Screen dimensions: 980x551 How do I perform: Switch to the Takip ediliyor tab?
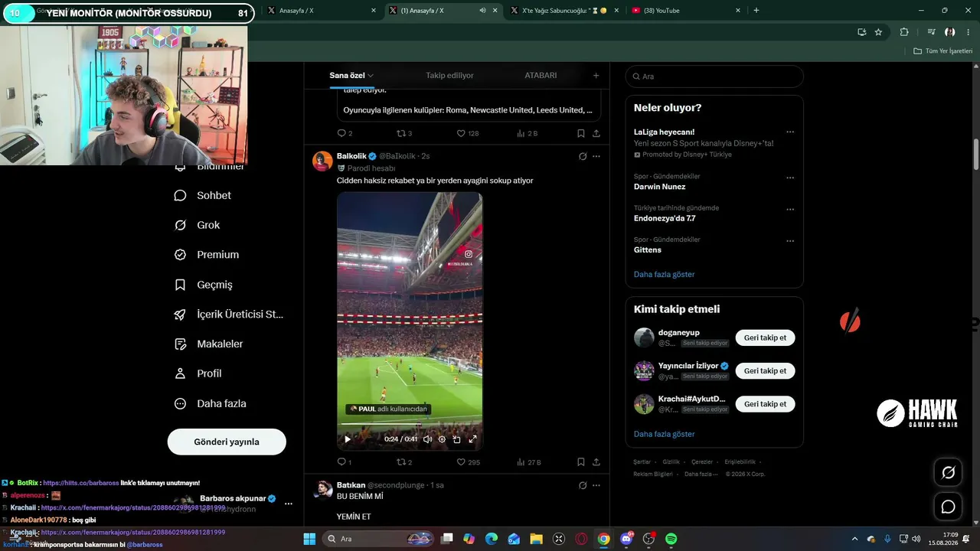tap(449, 76)
